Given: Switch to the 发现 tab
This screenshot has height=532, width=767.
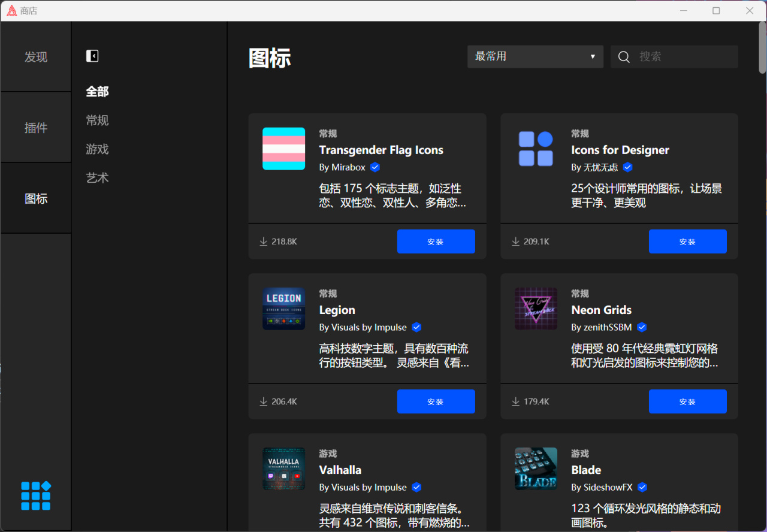Looking at the screenshot, I should [x=36, y=57].
